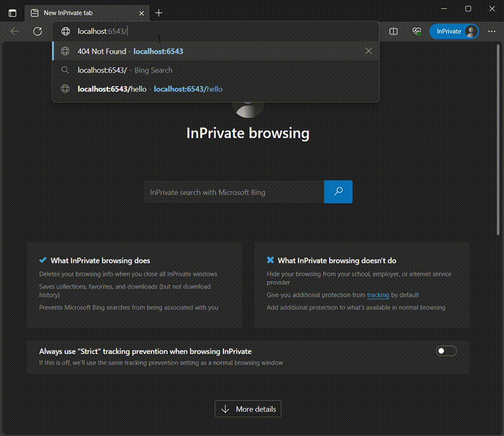Viewport: 504px width, 436px height.
Task: Select the 404 Not Found suggestion
Action: click(216, 51)
